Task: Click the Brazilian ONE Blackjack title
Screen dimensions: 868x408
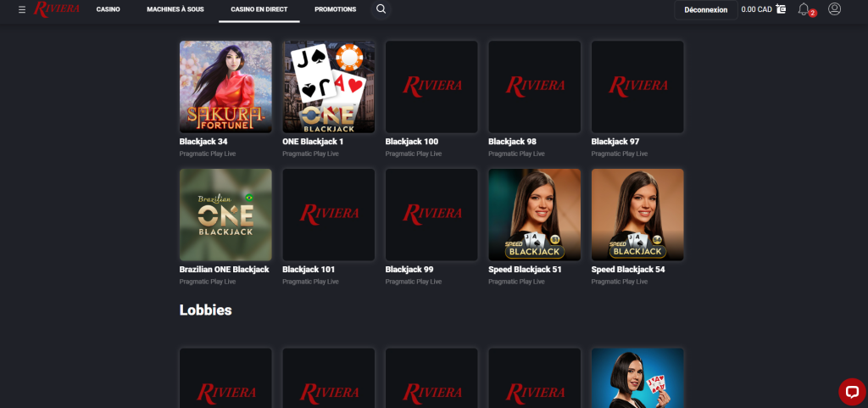Action: pos(224,270)
